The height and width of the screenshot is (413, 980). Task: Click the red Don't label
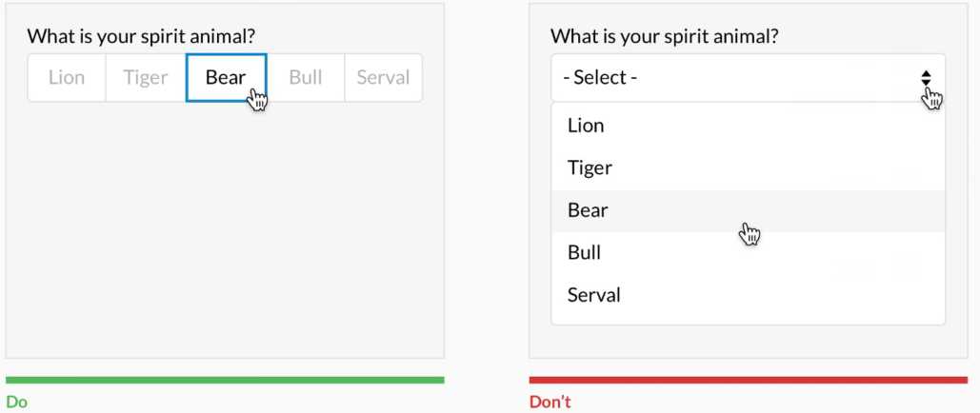click(550, 402)
